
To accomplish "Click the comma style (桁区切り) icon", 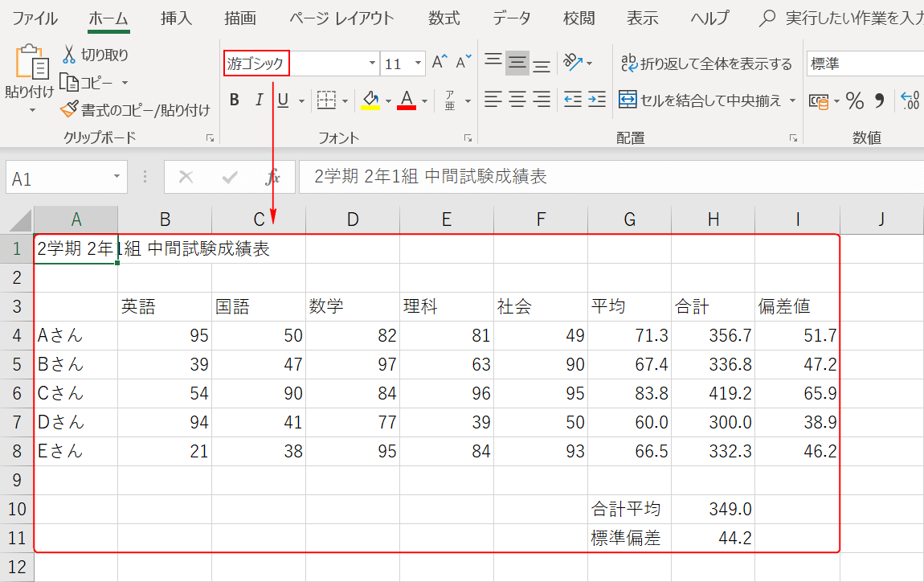I will point(879,100).
